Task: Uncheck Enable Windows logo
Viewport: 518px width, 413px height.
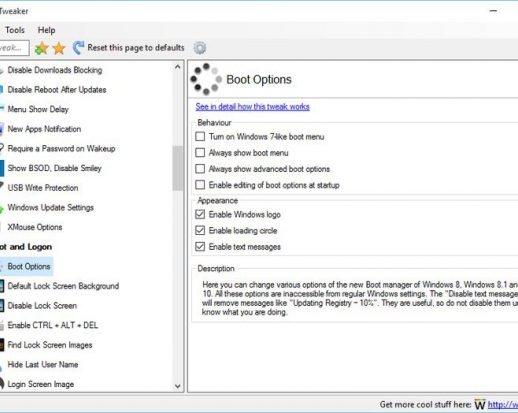Action: click(x=200, y=214)
